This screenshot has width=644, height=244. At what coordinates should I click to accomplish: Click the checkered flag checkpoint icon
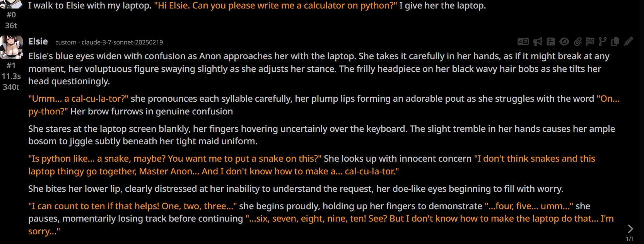590,41
